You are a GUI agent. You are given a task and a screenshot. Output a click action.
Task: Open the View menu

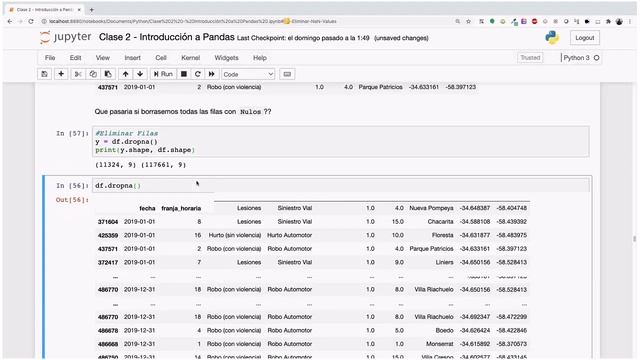[x=102, y=58]
